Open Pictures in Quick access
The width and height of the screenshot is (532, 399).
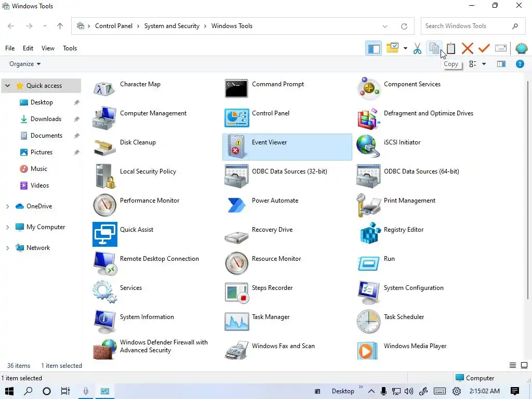(42, 152)
